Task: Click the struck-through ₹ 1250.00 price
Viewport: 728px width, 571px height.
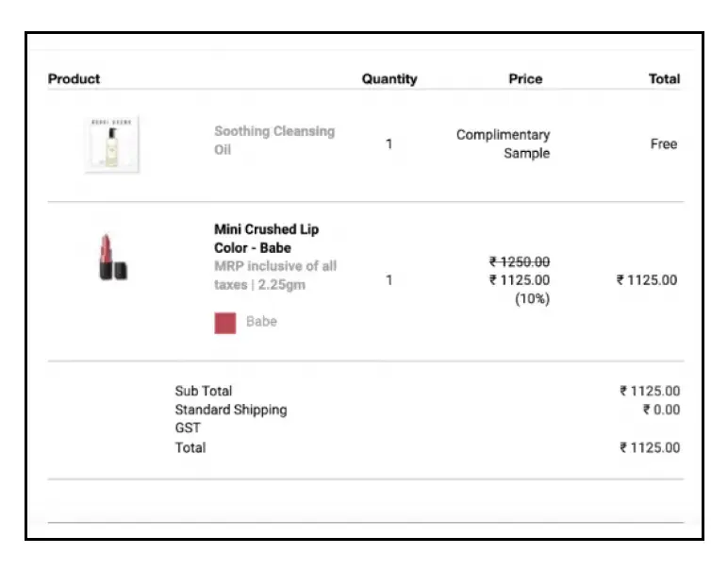Action: coord(520,262)
